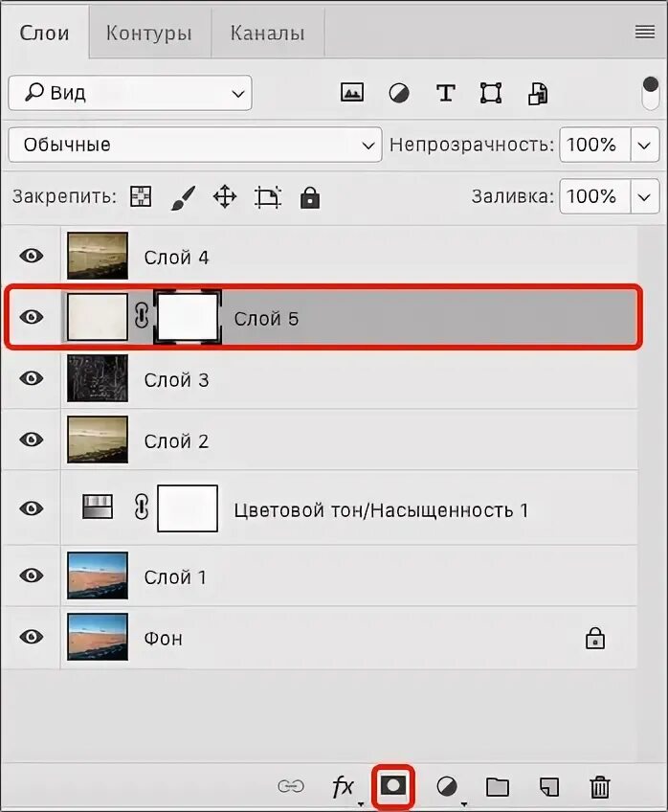The width and height of the screenshot is (668, 812).
Task: Expand the Непрозрачность opacity slider arrow
Action: click(645, 145)
